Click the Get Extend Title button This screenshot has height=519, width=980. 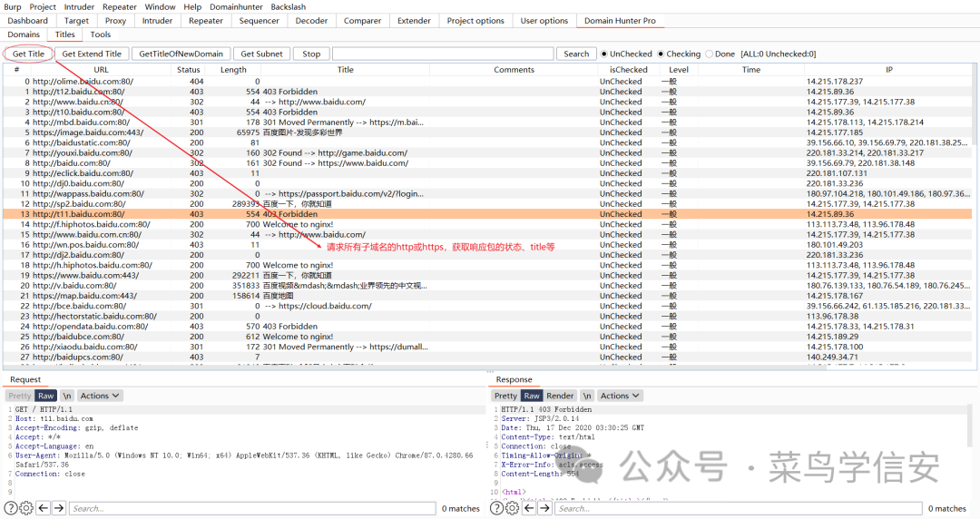click(x=92, y=54)
